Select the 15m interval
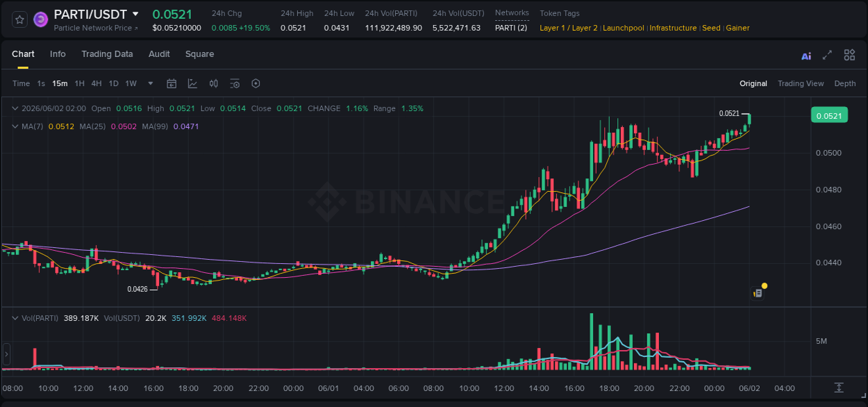868x407 pixels. 60,83
